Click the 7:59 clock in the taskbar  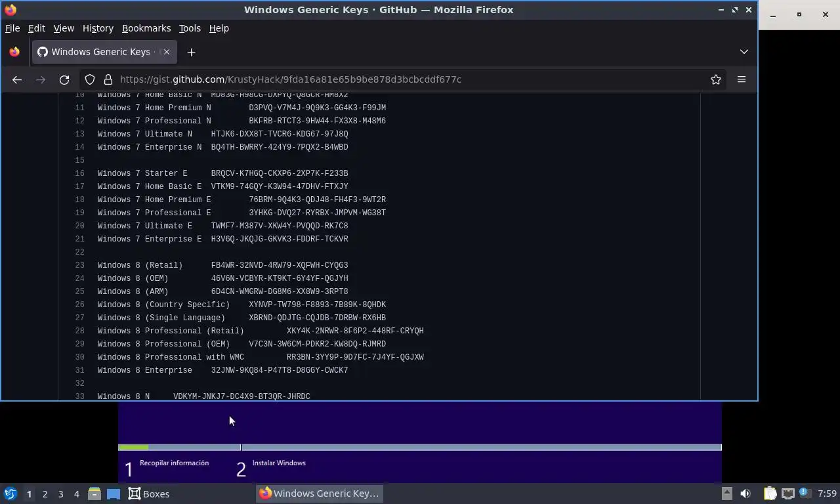pyautogui.click(x=828, y=493)
